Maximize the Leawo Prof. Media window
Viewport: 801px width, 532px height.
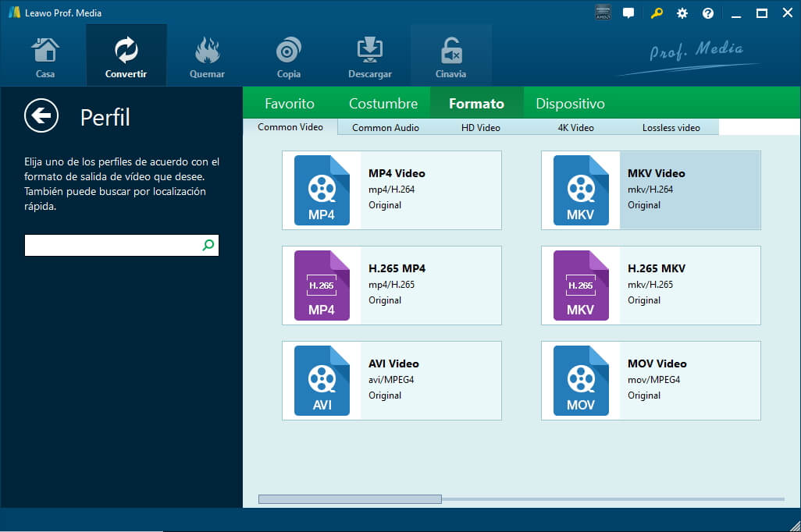tap(762, 13)
